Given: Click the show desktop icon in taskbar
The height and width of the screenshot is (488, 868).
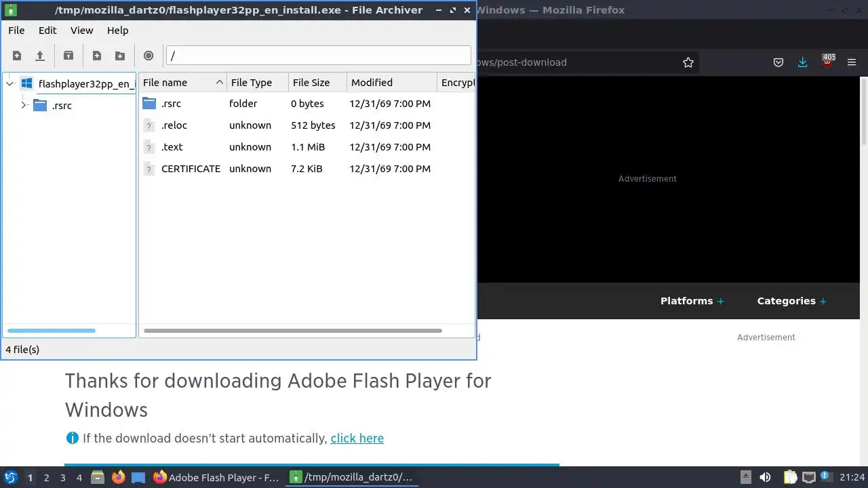Looking at the screenshot, I should (138, 478).
